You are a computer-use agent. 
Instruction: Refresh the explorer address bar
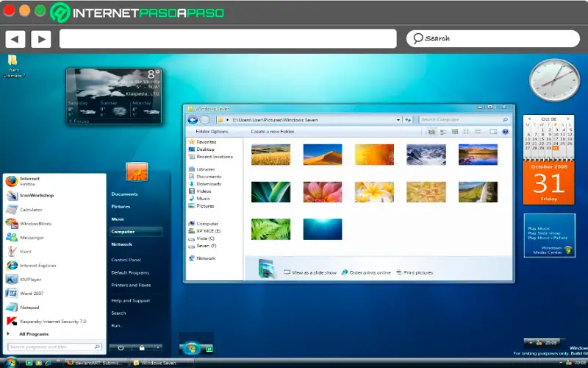pos(408,120)
